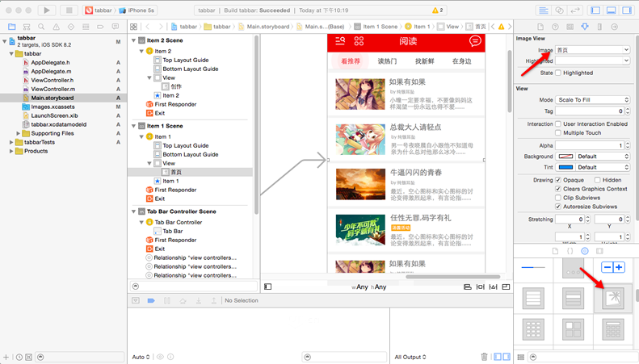The width and height of the screenshot is (639, 364).
Task: Toggle the document outline button
Action: pos(268,287)
